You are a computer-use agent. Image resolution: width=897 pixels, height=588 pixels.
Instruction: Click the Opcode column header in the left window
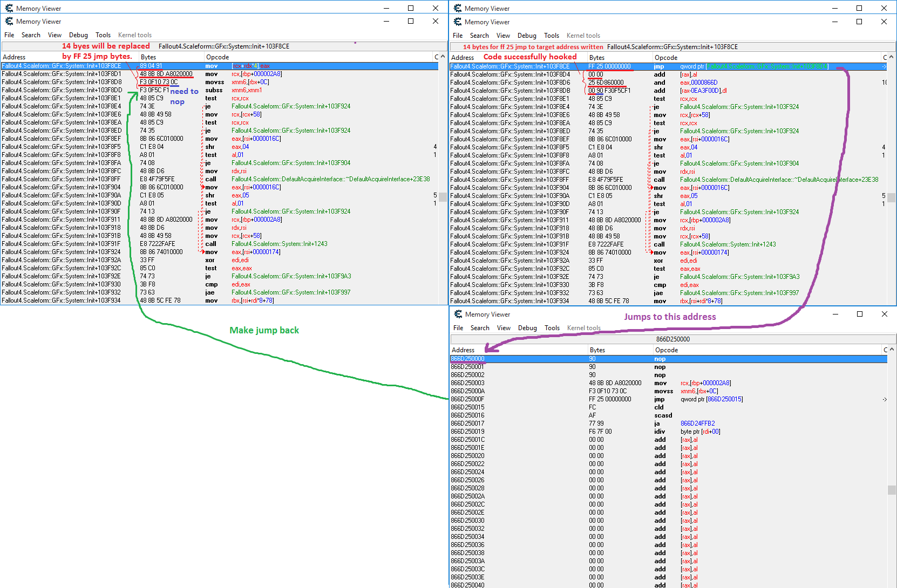pyautogui.click(x=218, y=57)
